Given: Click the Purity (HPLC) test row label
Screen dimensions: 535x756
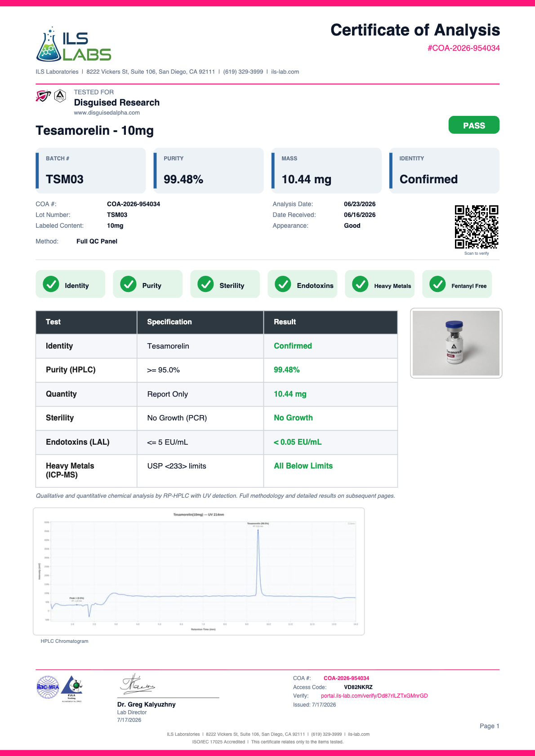Looking at the screenshot, I should (x=71, y=370).
